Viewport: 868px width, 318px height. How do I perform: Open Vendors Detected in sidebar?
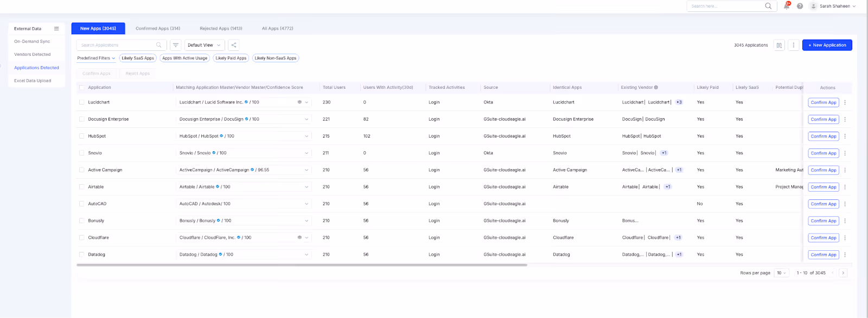pos(33,55)
